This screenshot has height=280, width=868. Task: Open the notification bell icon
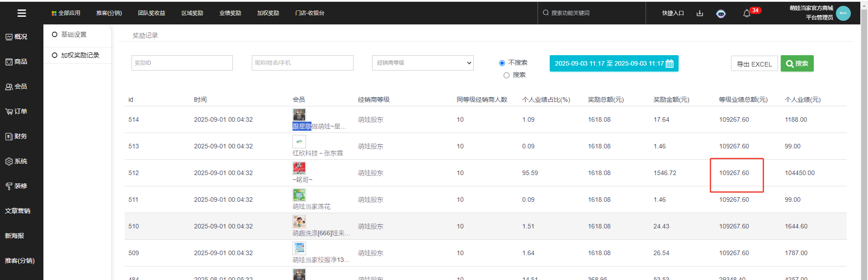(x=746, y=14)
